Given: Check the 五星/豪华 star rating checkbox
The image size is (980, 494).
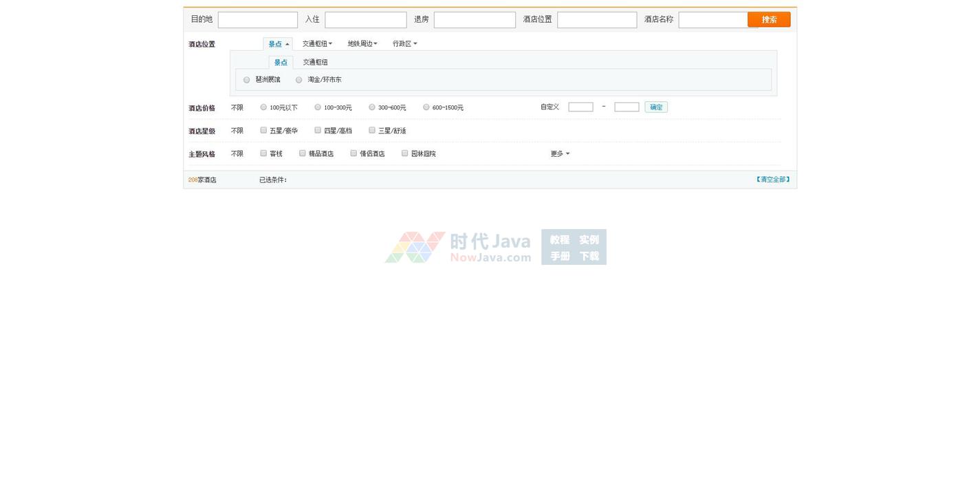Looking at the screenshot, I should pyautogui.click(x=263, y=130).
